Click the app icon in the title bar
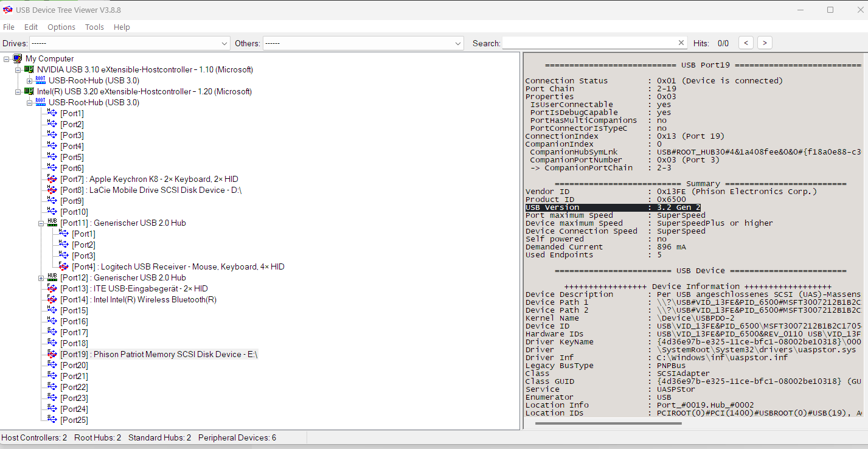This screenshot has width=868, height=449. 8,10
